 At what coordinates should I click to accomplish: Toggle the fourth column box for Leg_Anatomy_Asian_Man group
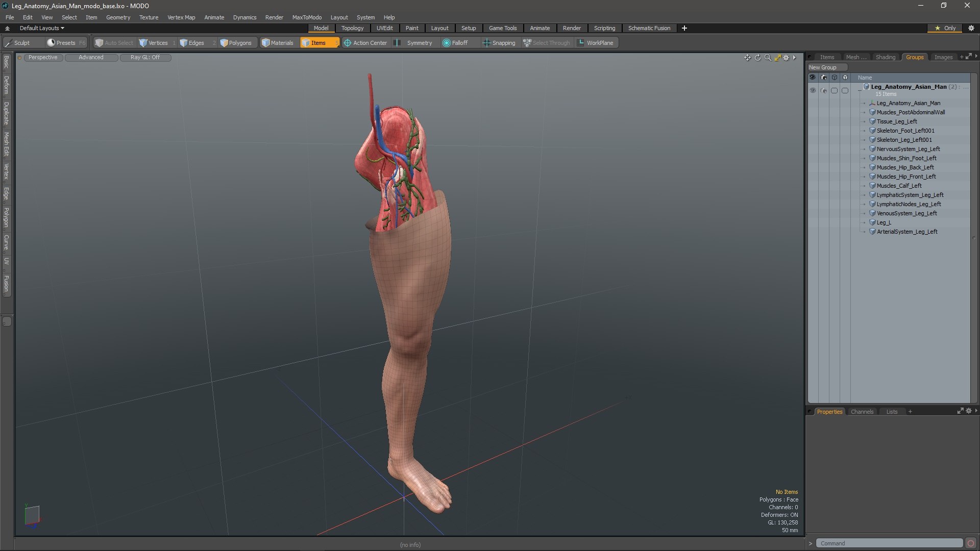pos(845,90)
